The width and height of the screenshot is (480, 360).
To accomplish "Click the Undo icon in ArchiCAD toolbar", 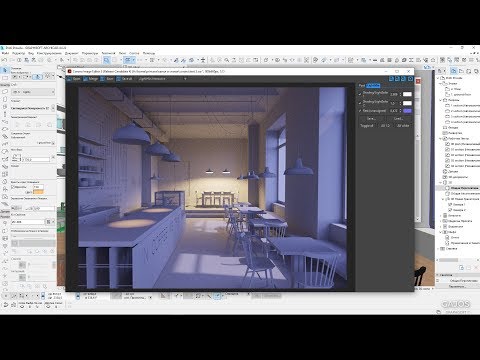I will click(x=4, y=60).
